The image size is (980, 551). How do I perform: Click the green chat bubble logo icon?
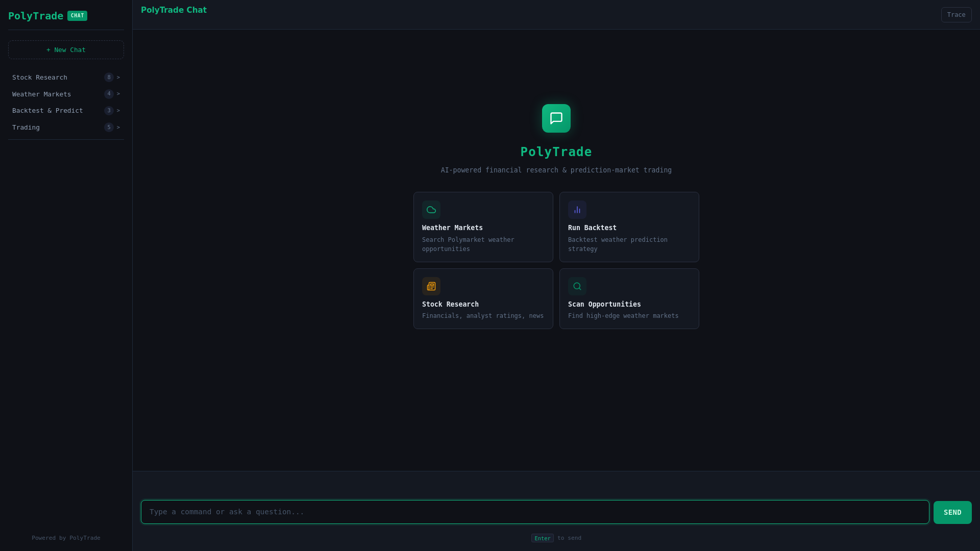(556, 118)
